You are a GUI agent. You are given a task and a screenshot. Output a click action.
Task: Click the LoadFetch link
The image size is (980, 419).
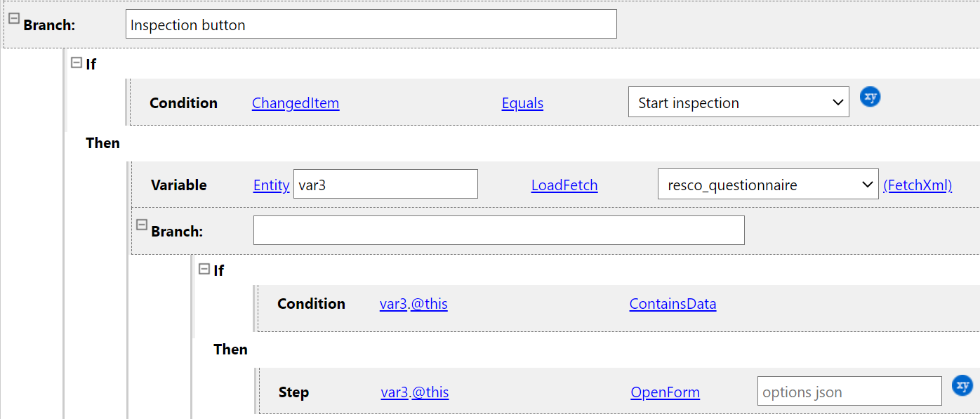[x=564, y=185]
